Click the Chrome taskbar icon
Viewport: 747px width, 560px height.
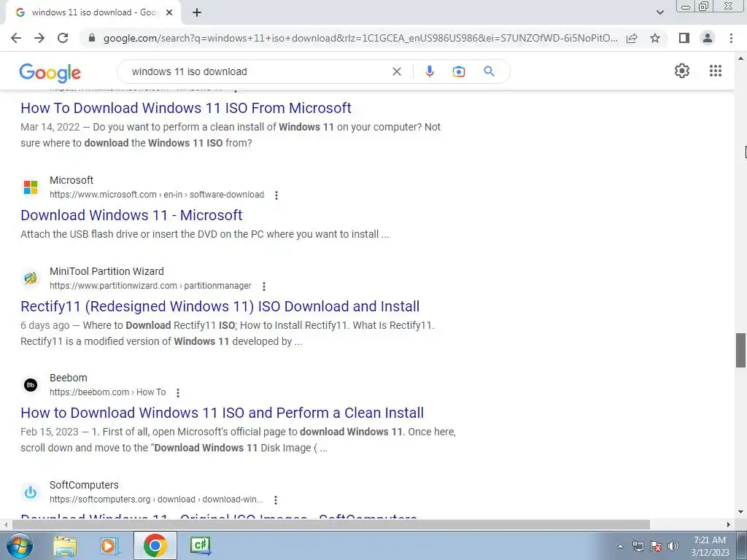(155, 545)
